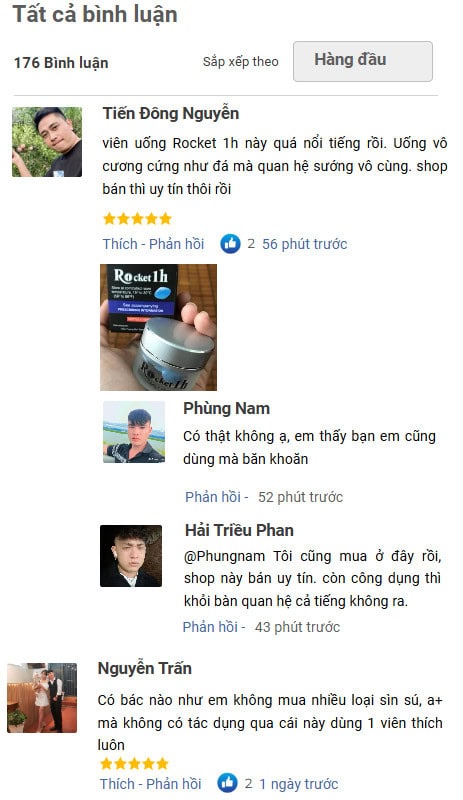
Task: Click the like thumb icon under Tiến Đông Nguyễn's comment
Action: coord(230,244)
